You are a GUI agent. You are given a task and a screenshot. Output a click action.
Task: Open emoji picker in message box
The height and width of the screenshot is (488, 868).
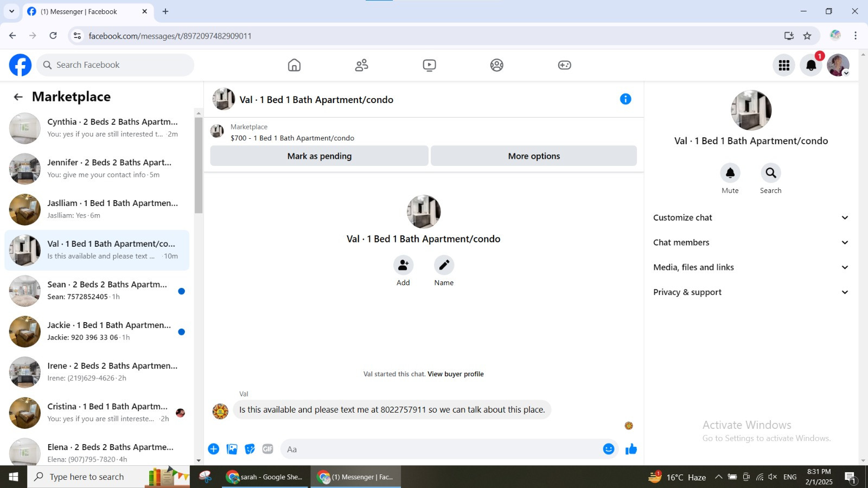(609, 449)
